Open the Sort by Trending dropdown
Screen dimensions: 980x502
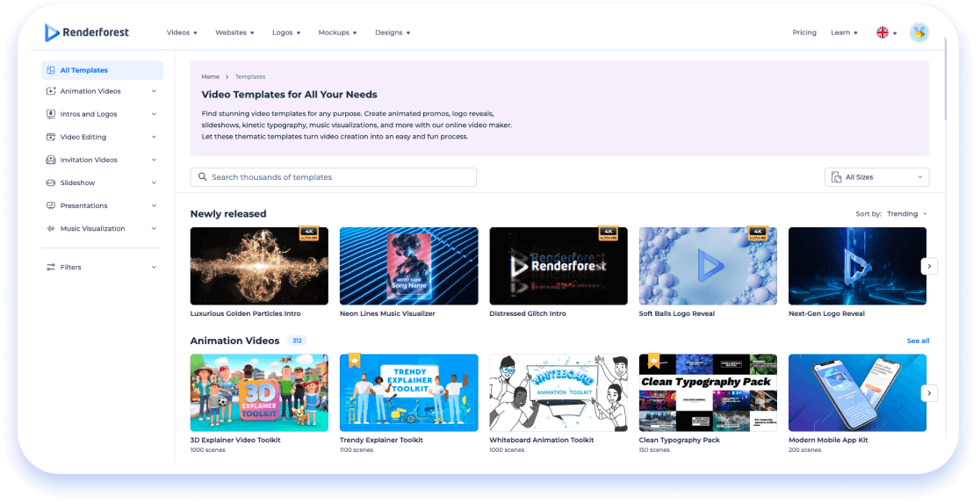click(906, 214)
